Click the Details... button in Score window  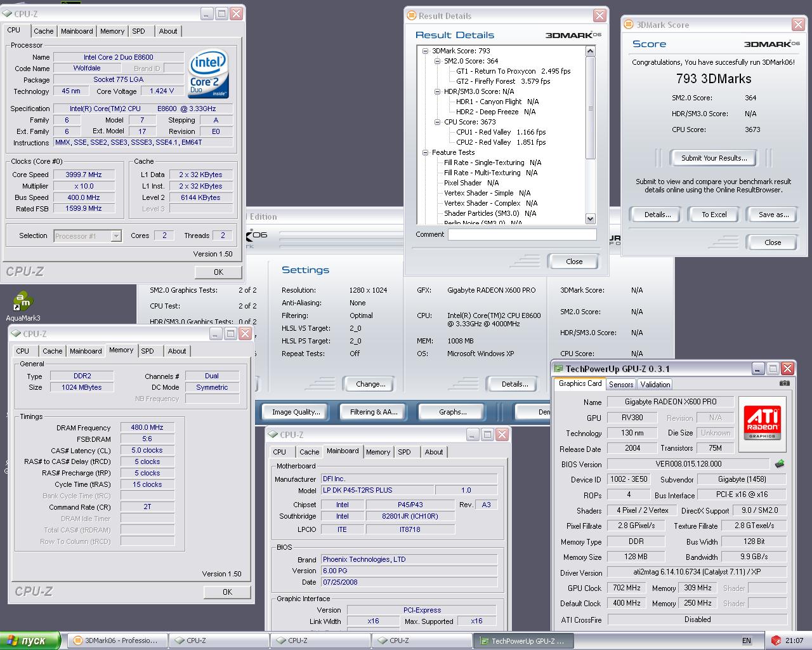[x=658, y=215]
